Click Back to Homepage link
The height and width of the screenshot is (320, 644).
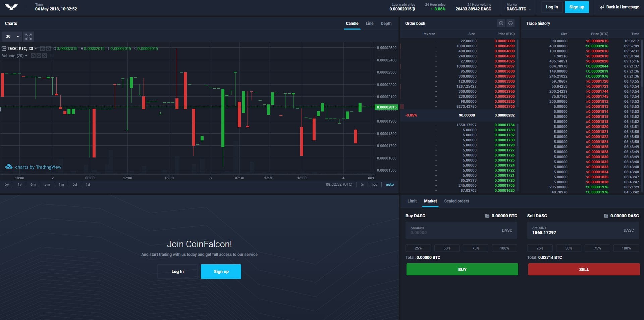(619, 7)
